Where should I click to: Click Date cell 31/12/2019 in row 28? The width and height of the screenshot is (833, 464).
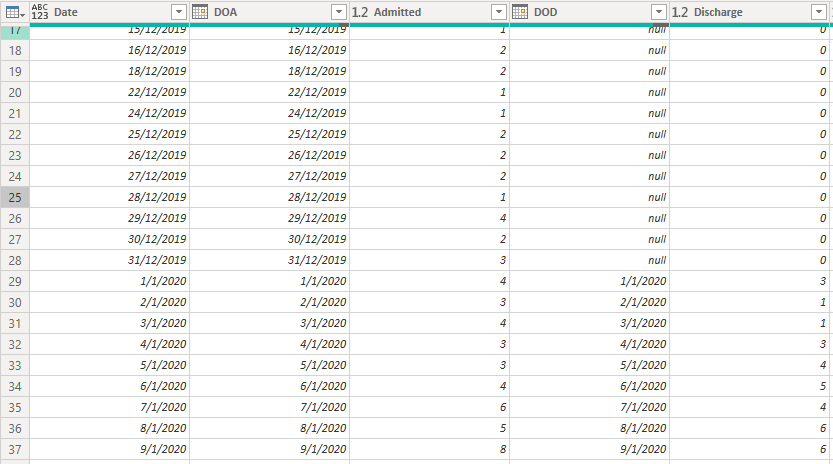(x=109, y=260)
